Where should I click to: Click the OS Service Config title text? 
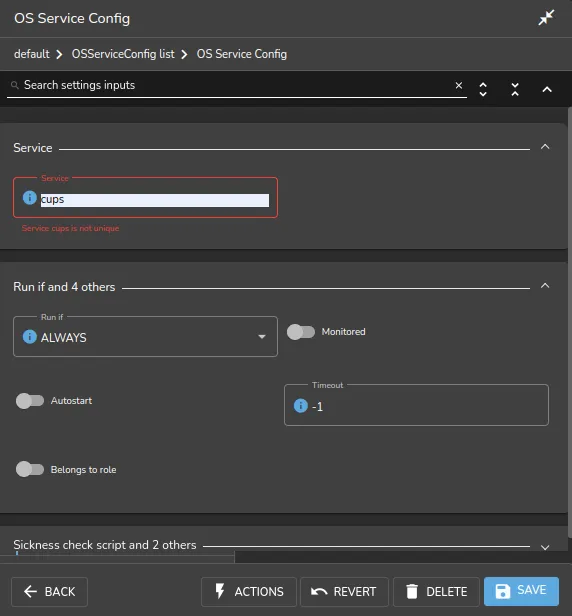click(x=72, y=18)
